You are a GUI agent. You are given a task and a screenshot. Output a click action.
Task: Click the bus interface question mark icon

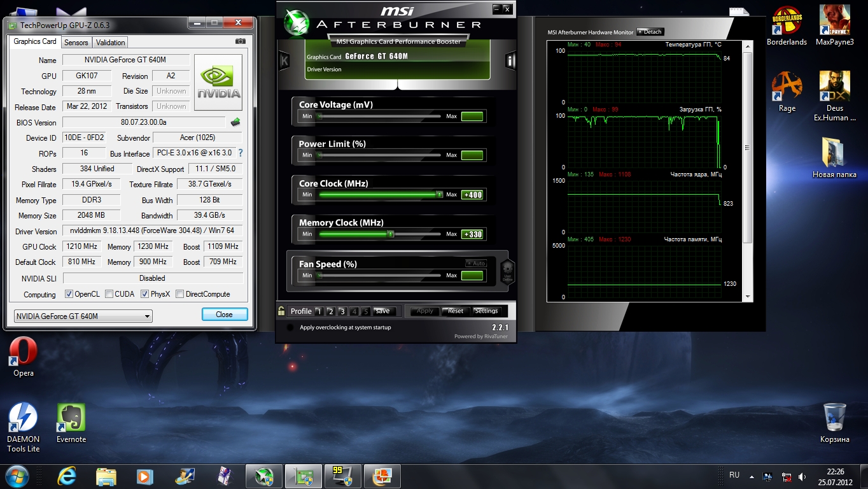pos(241,153)
